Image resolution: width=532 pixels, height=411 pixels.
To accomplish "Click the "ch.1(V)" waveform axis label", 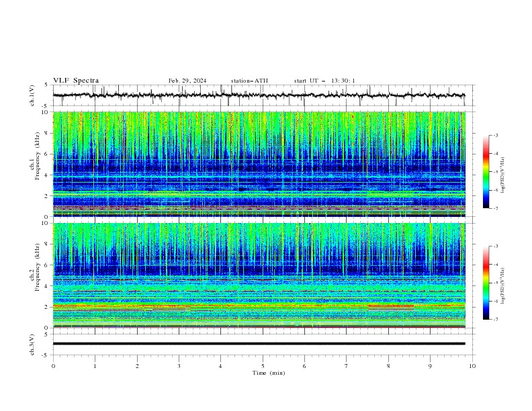I will pyautogui.click(x=32, y=95).
